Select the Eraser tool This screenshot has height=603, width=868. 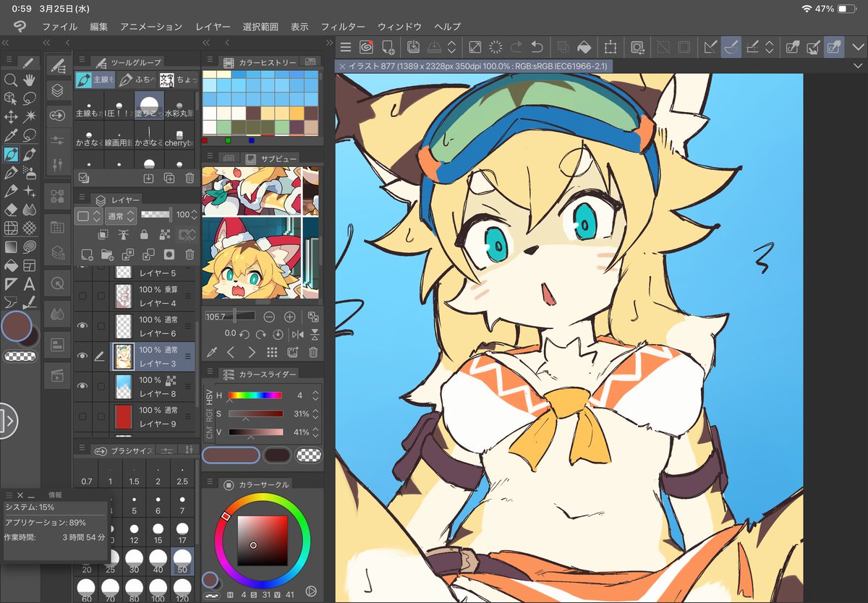tap(11, 210)
